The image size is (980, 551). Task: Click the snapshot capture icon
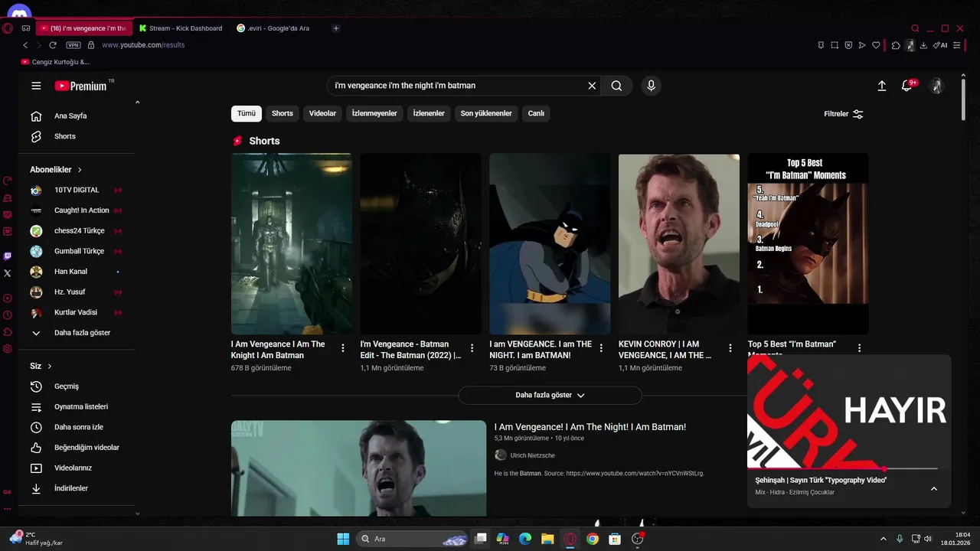835,45
